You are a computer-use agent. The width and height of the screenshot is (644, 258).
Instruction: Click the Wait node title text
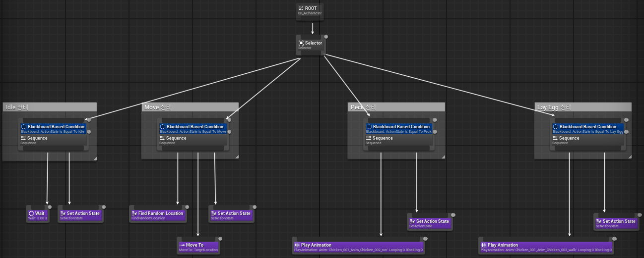(40, 213)
